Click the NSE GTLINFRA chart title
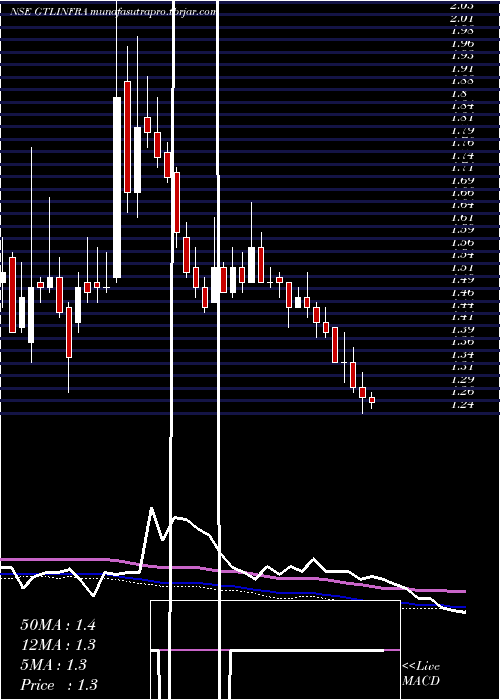Viewport: 500px width, 700px height. click(x=113, y=12)
